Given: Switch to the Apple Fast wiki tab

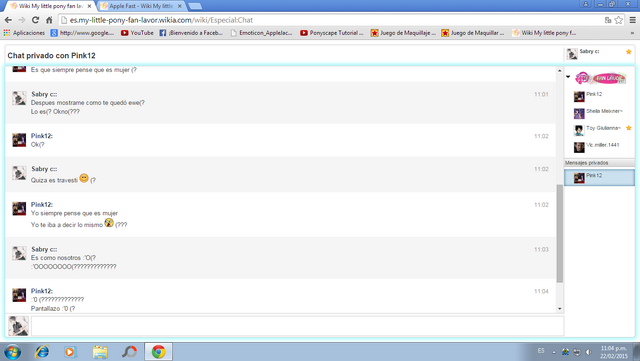Looking at the screenshot, I should click(140, 6).
